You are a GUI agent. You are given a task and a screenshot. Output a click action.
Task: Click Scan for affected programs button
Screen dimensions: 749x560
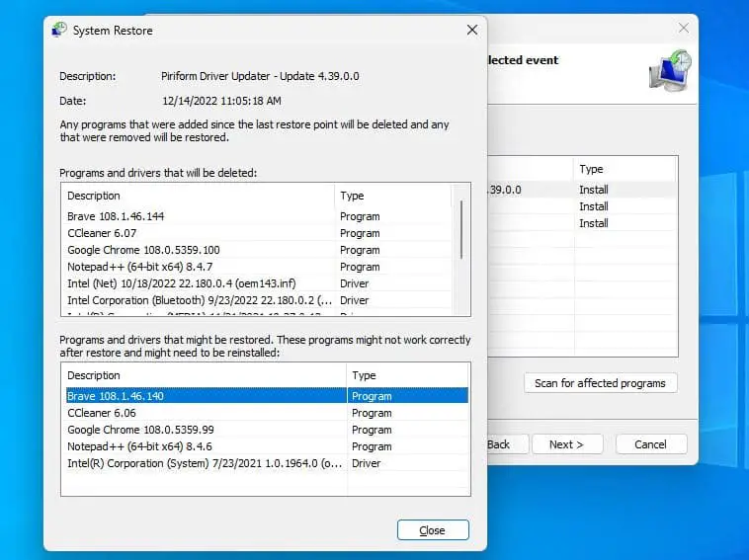[600, 383]
